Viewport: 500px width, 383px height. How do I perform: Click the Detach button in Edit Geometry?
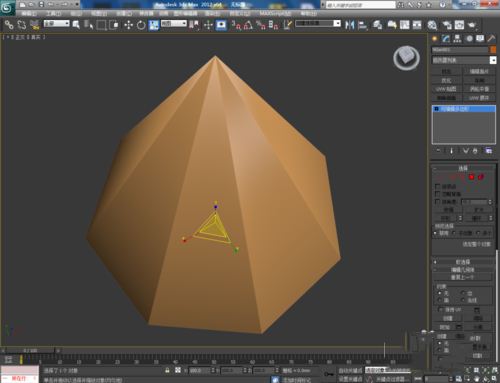pyautogui.click(x=478, y=327)
